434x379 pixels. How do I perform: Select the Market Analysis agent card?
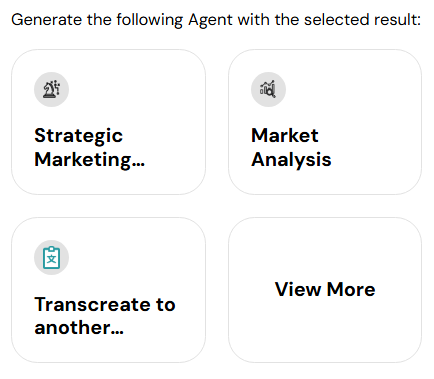pos(325,122)
